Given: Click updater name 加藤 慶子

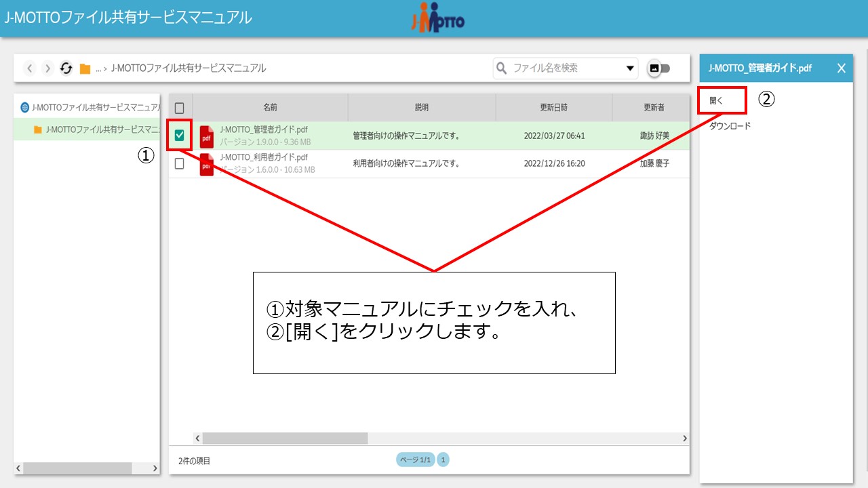Looking at the screenshot, I should [654, 163].
